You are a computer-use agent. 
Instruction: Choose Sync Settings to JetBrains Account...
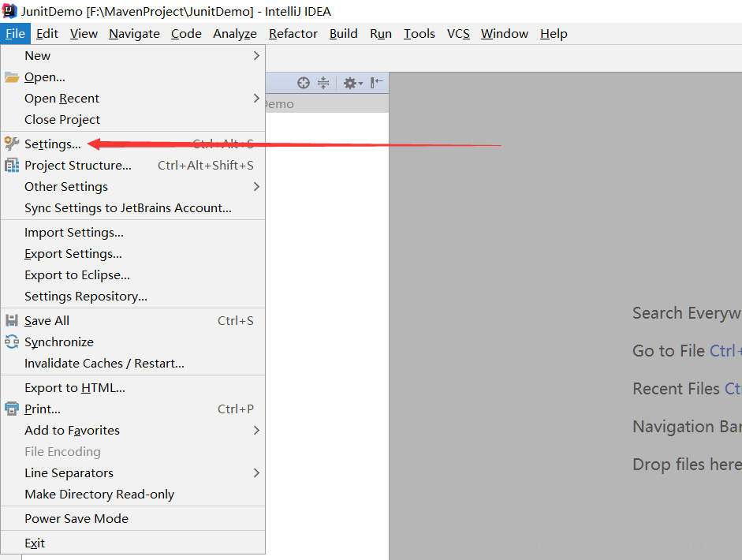tap(133, 207)
